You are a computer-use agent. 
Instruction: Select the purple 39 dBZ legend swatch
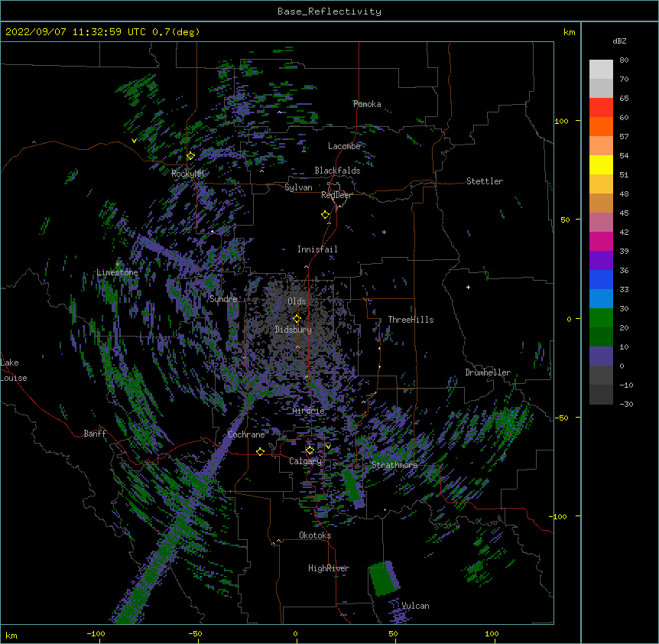[x=601, y=261]
